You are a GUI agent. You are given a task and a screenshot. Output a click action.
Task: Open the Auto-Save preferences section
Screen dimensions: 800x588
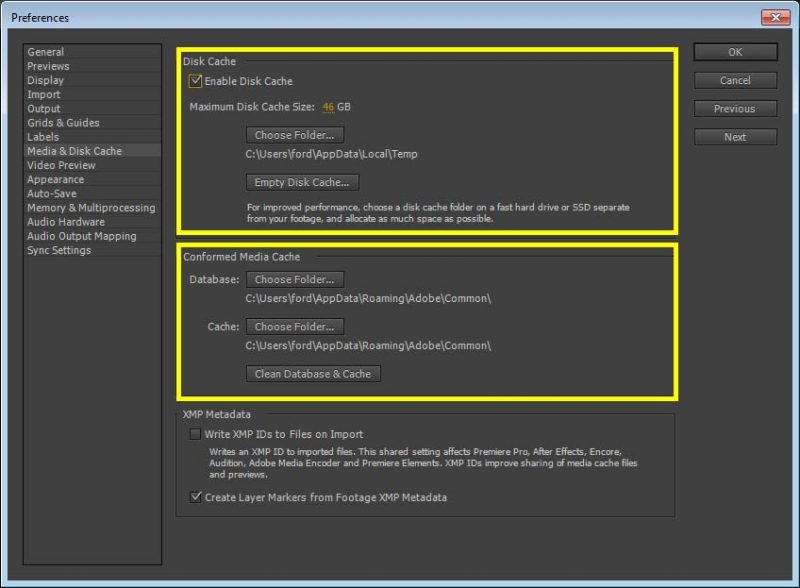[51, 194]
